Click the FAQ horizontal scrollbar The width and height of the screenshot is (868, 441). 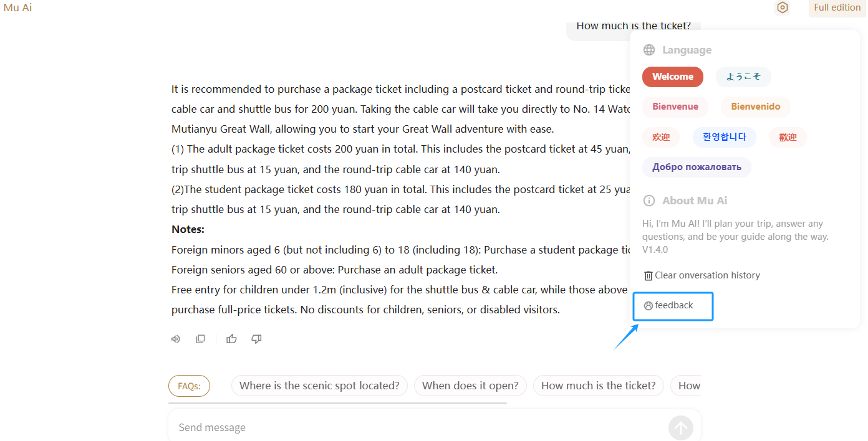click(337, 403)
